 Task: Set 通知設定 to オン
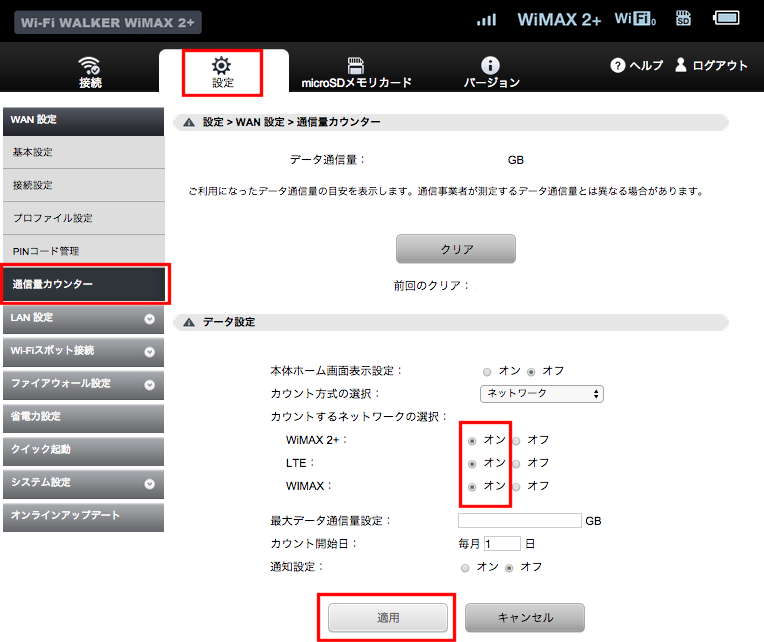[x=465, y=568]
